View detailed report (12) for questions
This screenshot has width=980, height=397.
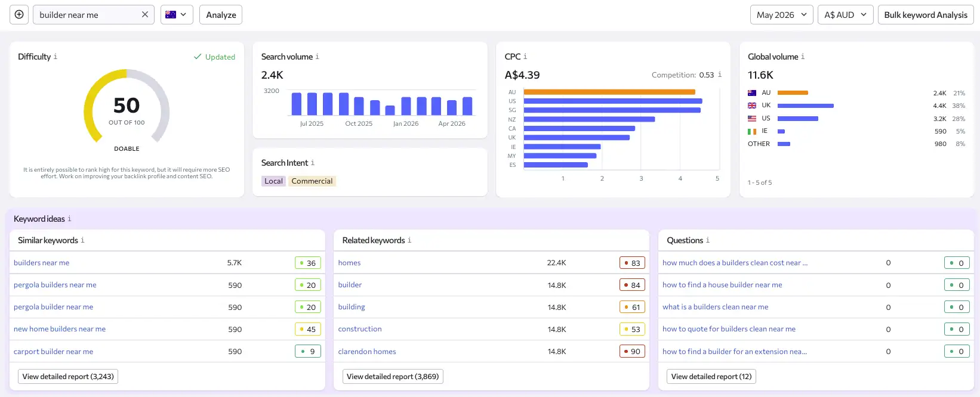[x=711, y=377]
